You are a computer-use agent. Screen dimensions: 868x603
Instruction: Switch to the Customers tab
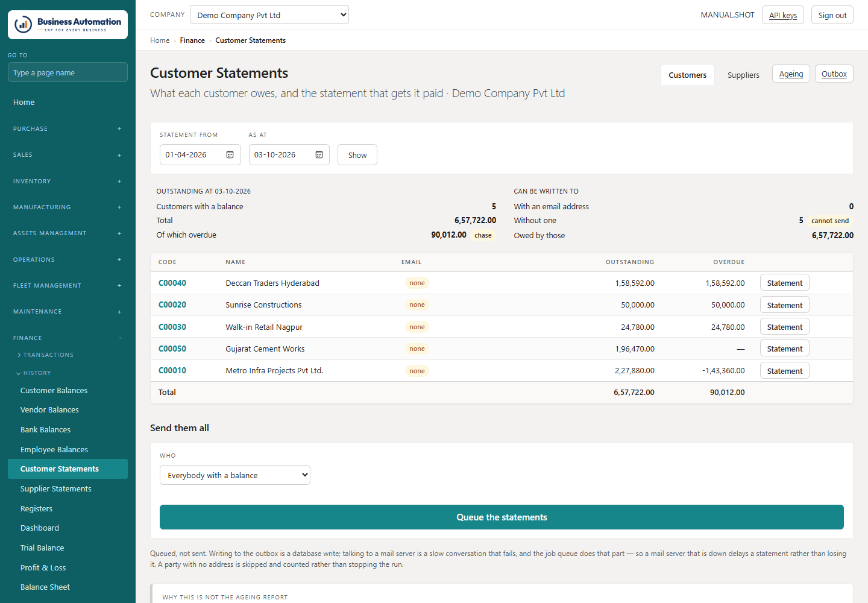tap(688, 75)
